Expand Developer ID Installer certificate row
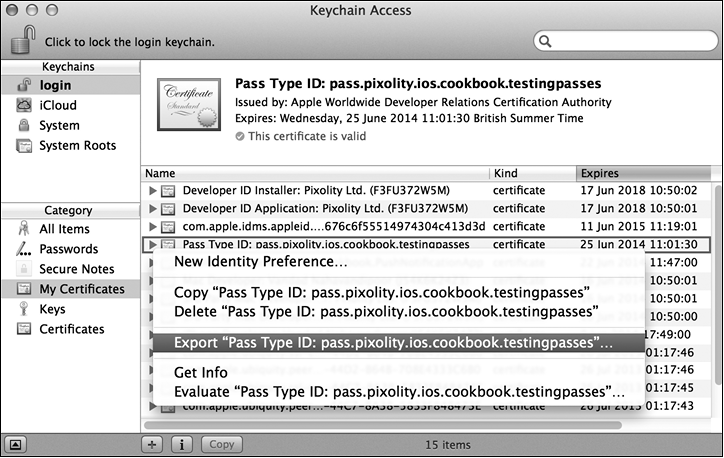 coord(153,190)
